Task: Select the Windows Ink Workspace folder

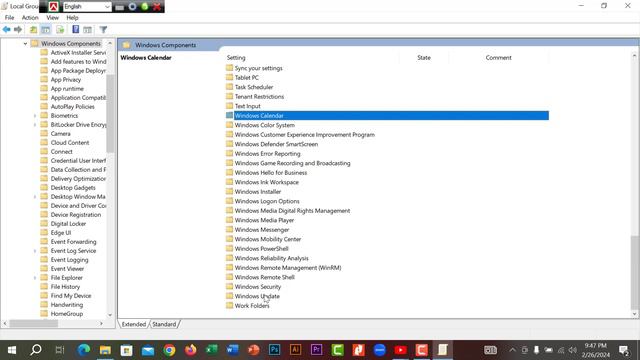Action: tap(267, 182)
